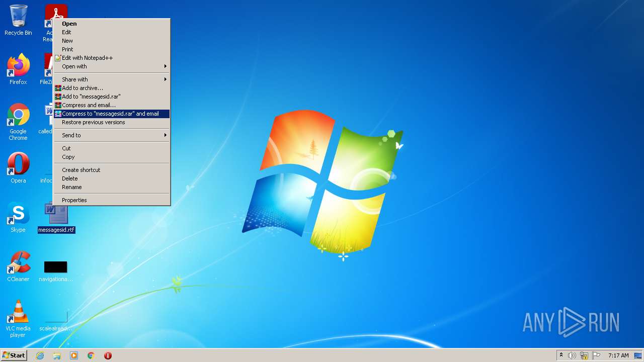Open the Recycle Bin desktop icon
Viewport: 644px width, 362px height.
click(x=18, y=20)
